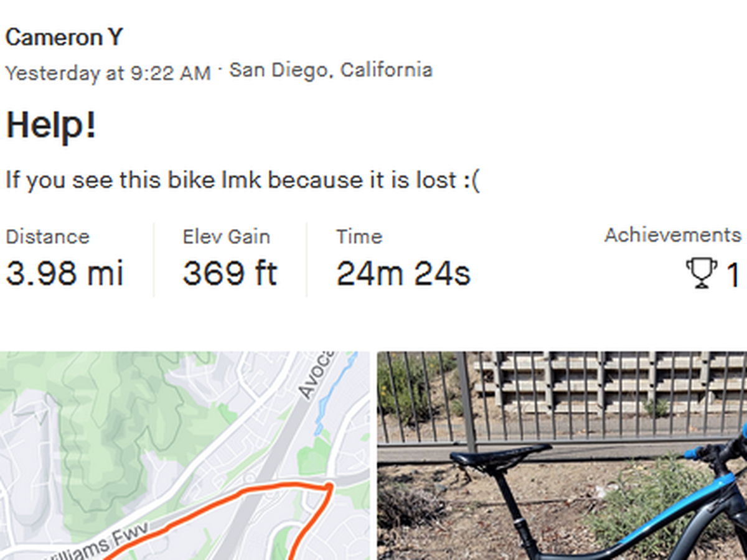Viewport: 747px width, 560px height.
Task: Open Cameron Y's athlete profile
Action: (64, 38)
